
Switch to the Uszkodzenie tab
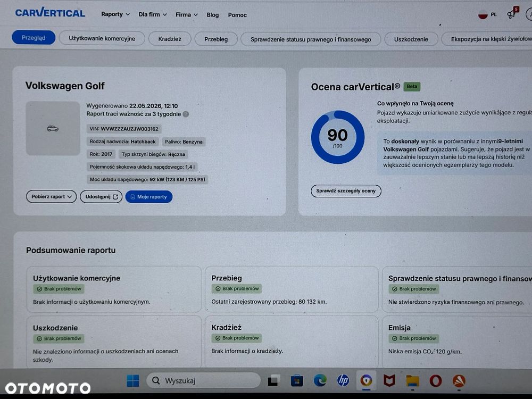click(x=411, y=39)
